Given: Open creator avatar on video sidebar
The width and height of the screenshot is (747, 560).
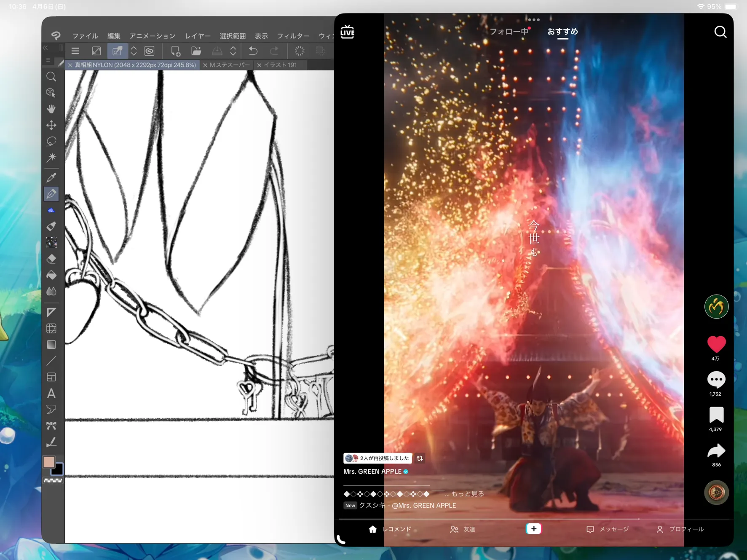Looking at the screenshot, I should tap(716, 306).
